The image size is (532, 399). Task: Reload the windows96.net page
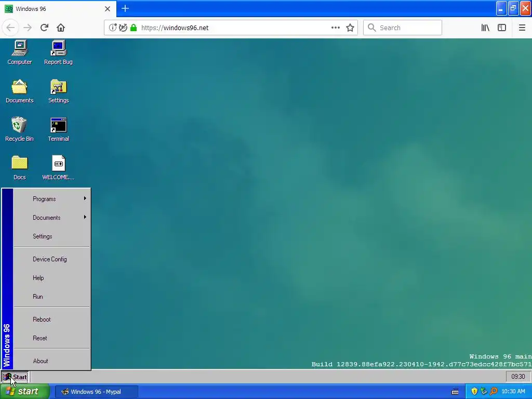click(44, 28)
